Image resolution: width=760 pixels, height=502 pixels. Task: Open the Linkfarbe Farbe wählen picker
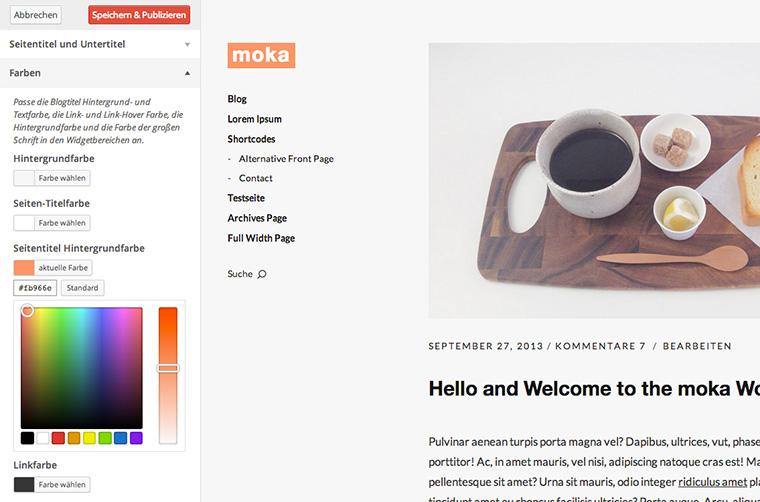[x=52, y=485]
